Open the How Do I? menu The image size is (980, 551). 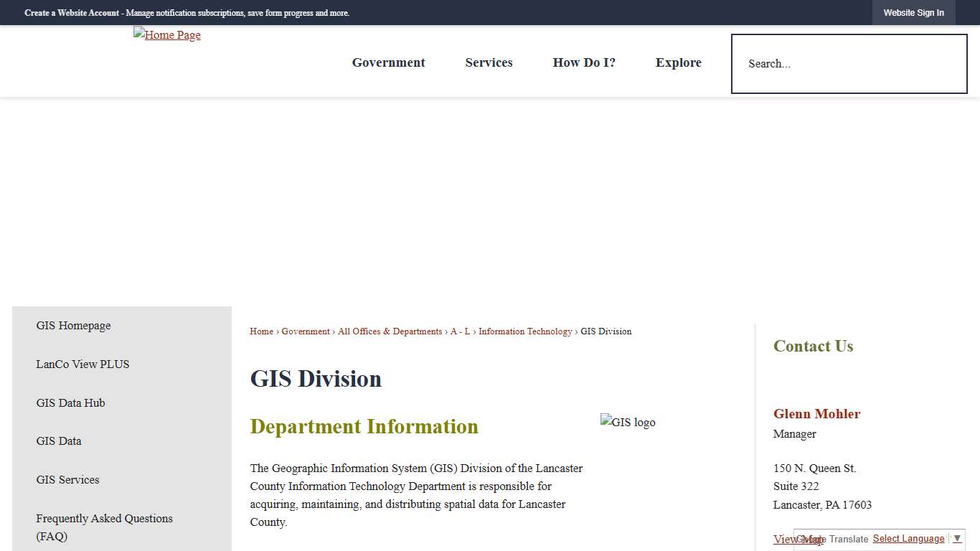click(x=583, y=62)
